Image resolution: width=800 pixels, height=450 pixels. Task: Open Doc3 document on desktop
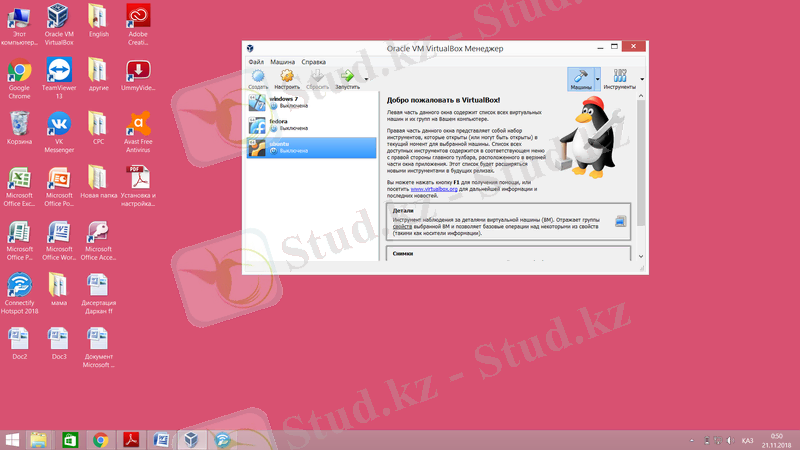(x=59, y=343)
